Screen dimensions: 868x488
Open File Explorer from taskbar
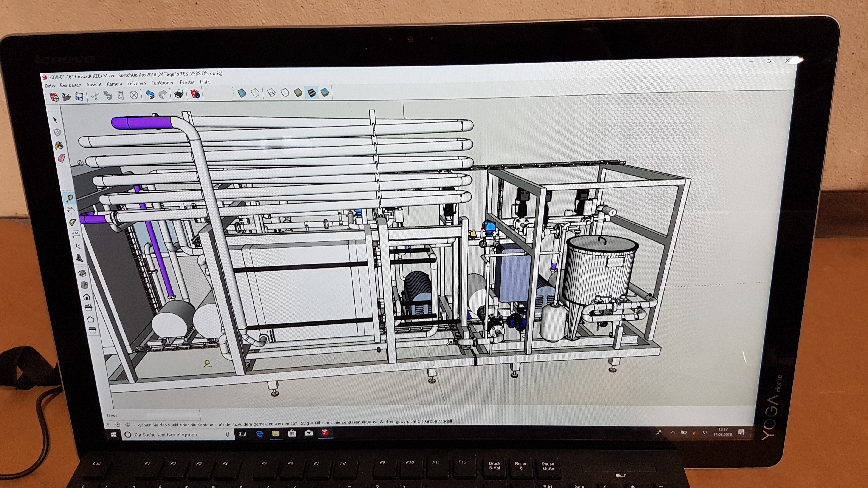276,433
